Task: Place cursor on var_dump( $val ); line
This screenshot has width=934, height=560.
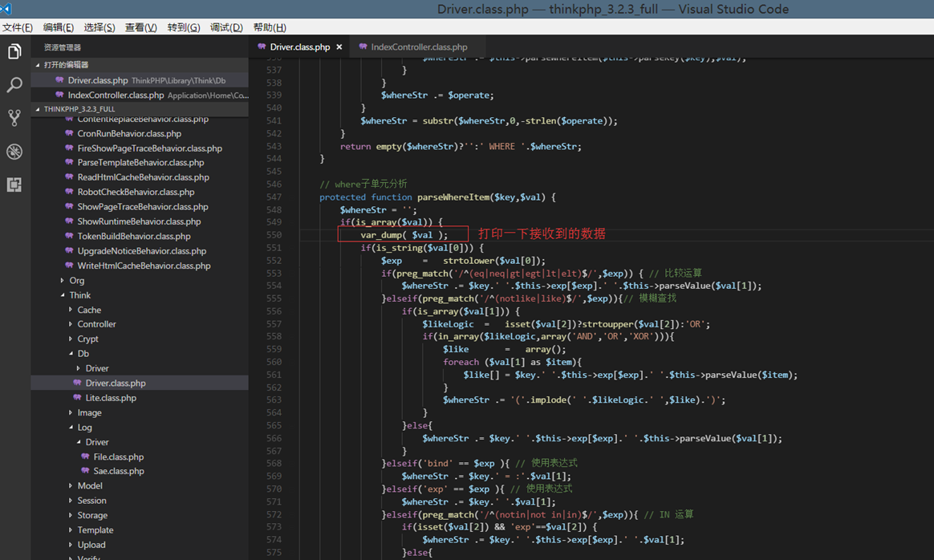Action: click(404, 235)
